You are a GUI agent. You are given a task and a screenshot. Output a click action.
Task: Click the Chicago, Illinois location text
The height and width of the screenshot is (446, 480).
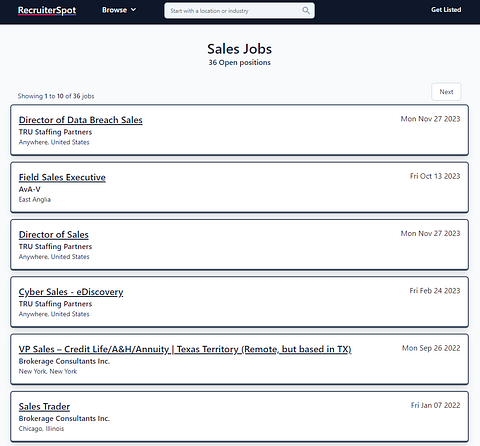(x=41, y=429)
